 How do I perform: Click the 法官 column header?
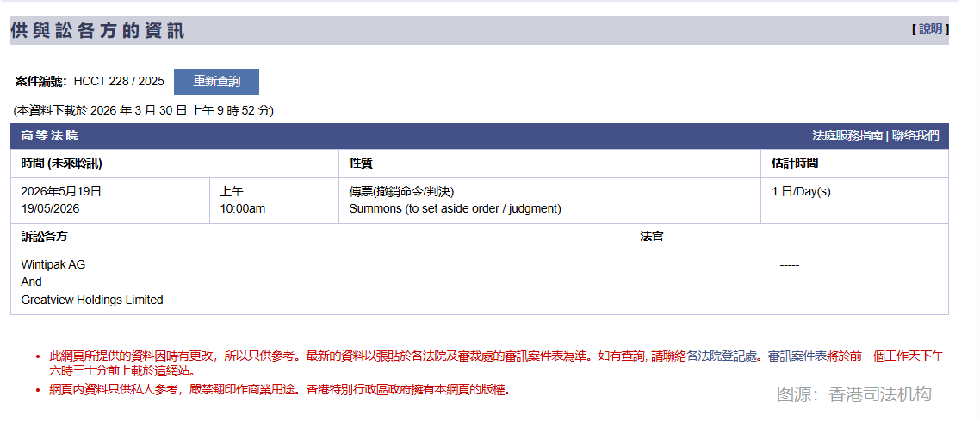[x=652, y=237]
